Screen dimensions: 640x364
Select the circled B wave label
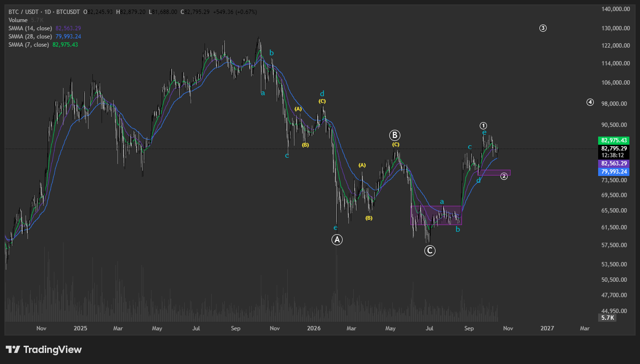(x=395, y=135)
